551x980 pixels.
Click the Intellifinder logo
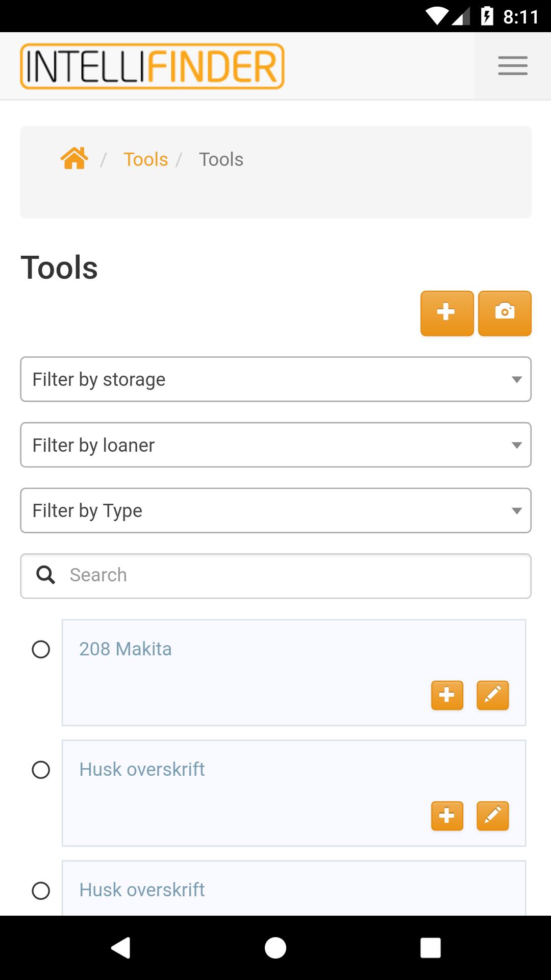152,66
